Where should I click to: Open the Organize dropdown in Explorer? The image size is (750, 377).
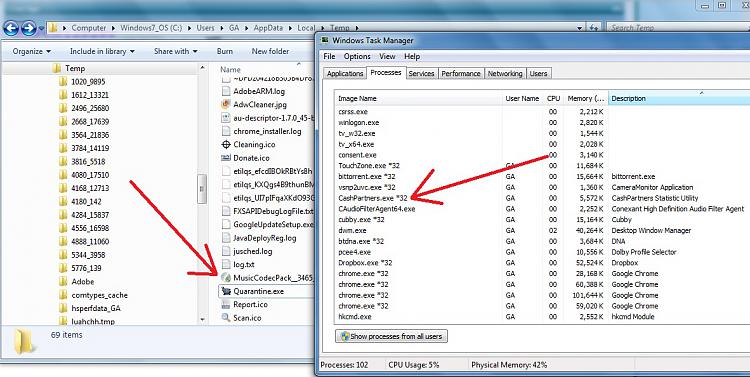point(32,51)
